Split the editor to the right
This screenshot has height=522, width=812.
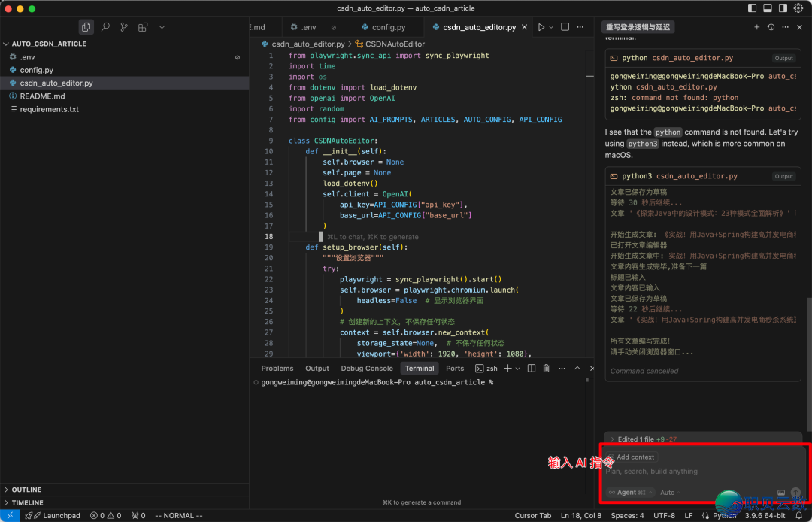pos(565,27)
